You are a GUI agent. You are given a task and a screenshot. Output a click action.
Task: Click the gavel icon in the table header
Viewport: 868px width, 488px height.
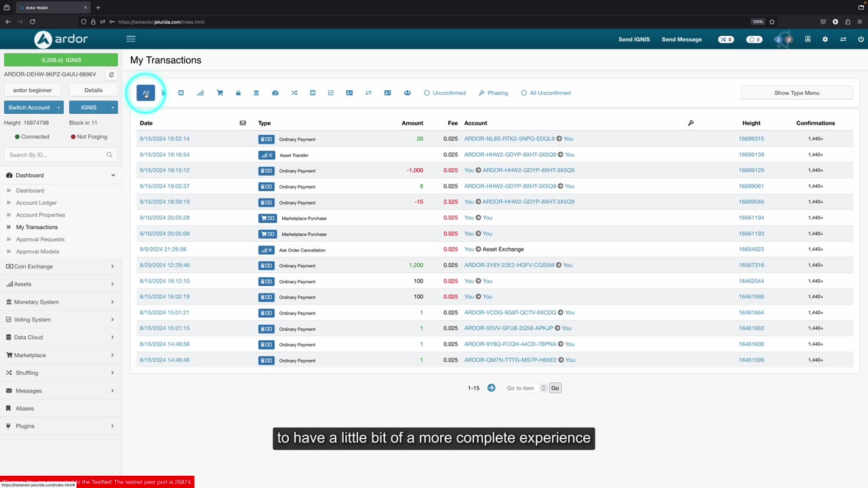click(x=691, y=123)
